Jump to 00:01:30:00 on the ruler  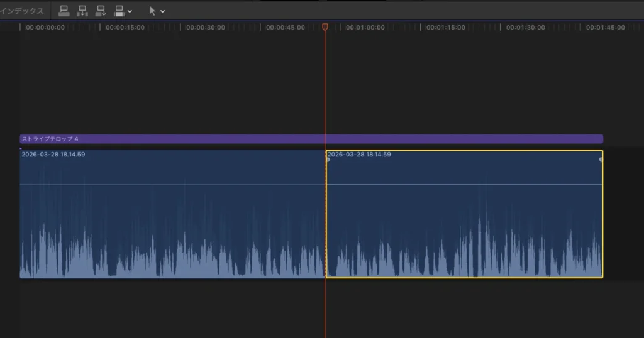pyautogui.click(x=526, y=28)
